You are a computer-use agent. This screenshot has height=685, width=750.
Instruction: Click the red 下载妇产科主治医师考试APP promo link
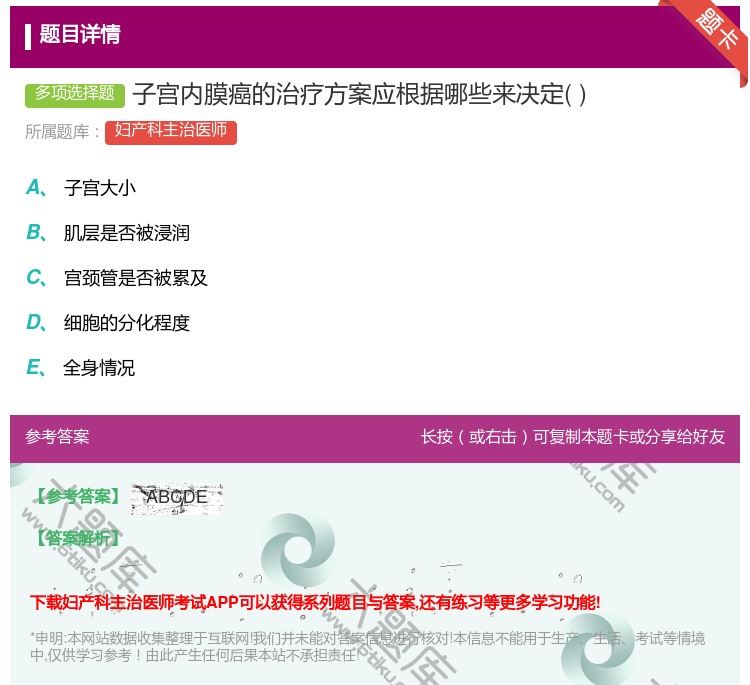[x=315, y=602]
